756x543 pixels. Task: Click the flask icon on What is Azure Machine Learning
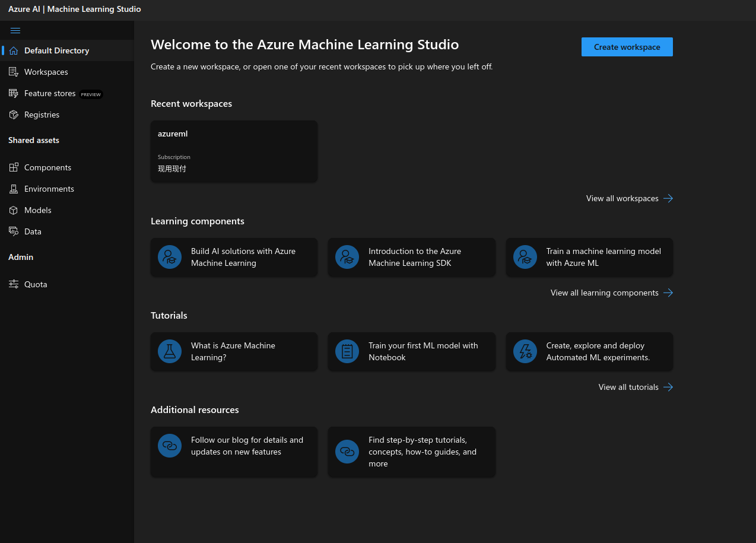pos(170,351)
